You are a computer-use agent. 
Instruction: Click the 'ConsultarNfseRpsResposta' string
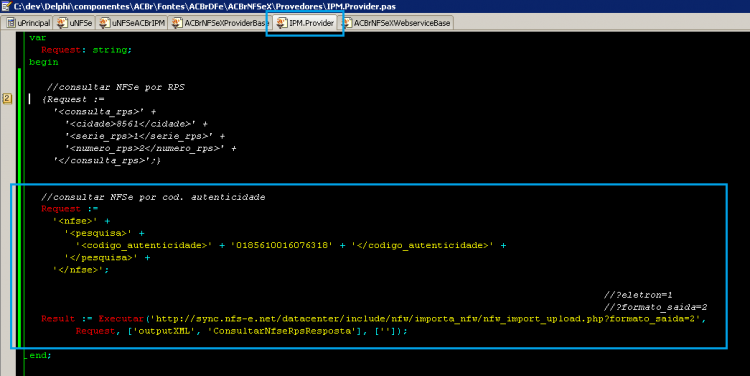click(x=282, y=331)
